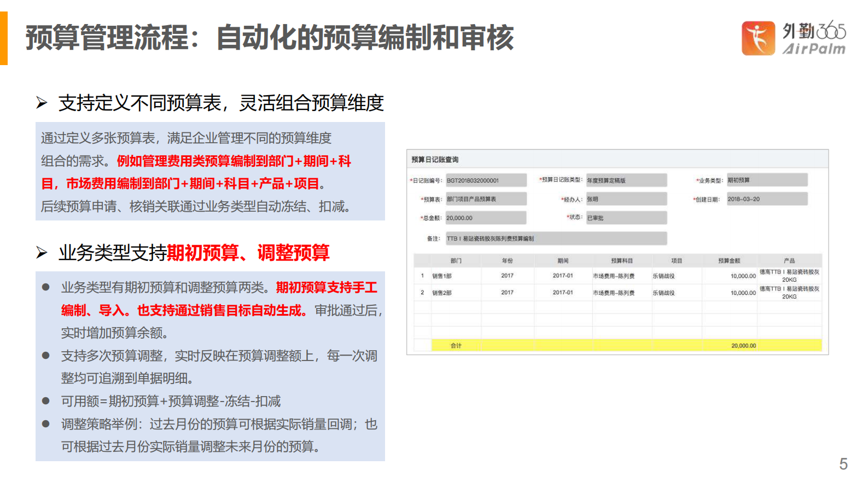Click heading 支持定义不同预算表，灵活组合预算维度
This screenshot has height=488, width=868.
(x=221, y=103)
